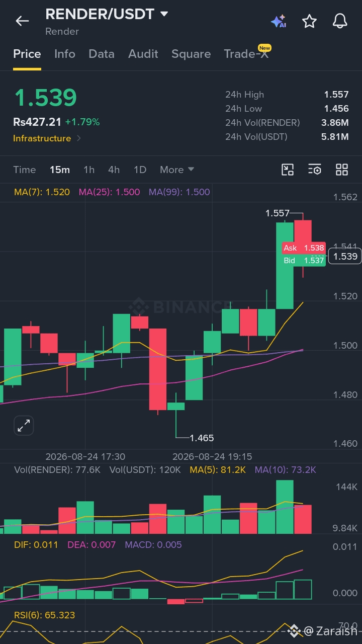The height and width of the screenshot is (644, 362).
Task: Tap the MA(25): 1.500 indicator label
Action: coord(110,192)
